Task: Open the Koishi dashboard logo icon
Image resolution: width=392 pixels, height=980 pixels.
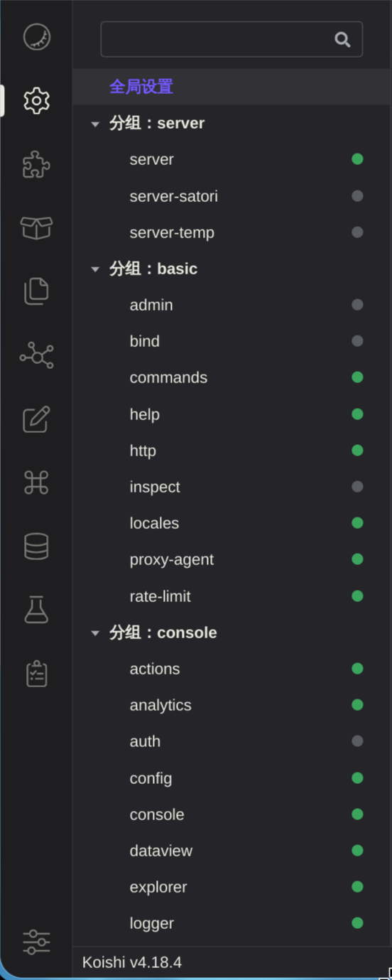Action: pyautogui.click(x=36, y=37)
